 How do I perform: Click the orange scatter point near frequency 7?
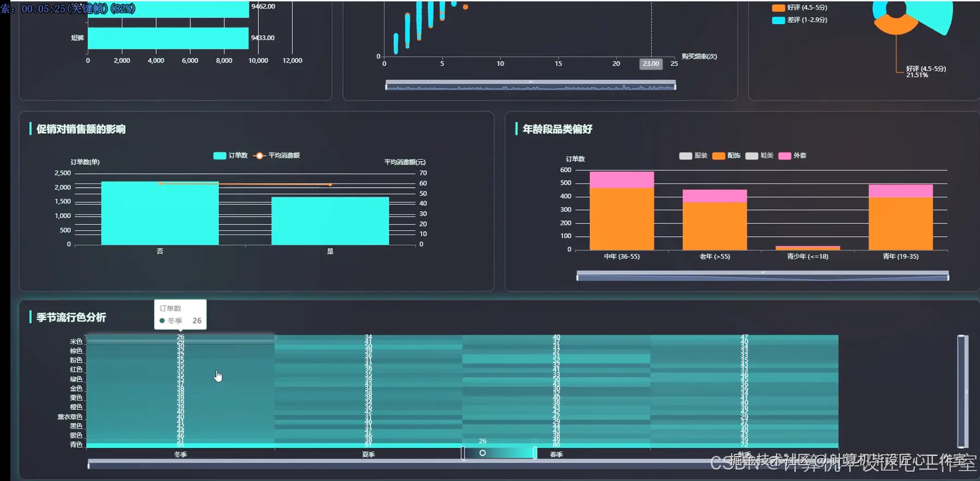pos(465,7)
